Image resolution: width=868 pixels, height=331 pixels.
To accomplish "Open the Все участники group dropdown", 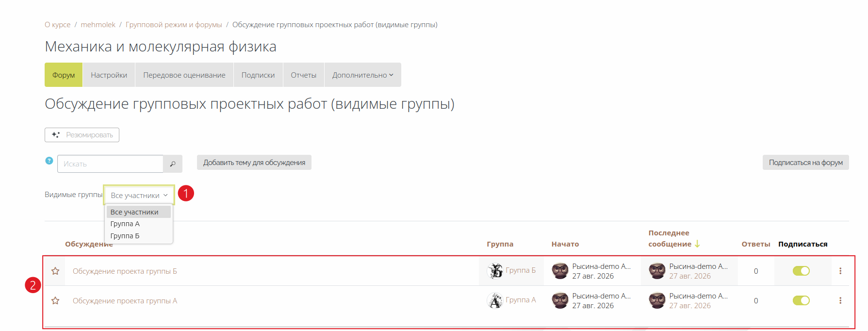I will coord(139,195).
